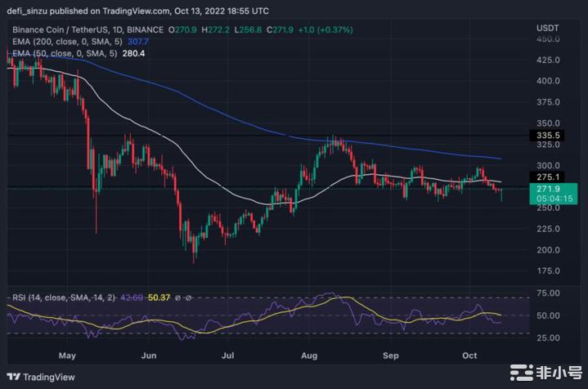Click the Jun label on time axis
This screenshot has height=389, width=588.
(x=149, y=355)
